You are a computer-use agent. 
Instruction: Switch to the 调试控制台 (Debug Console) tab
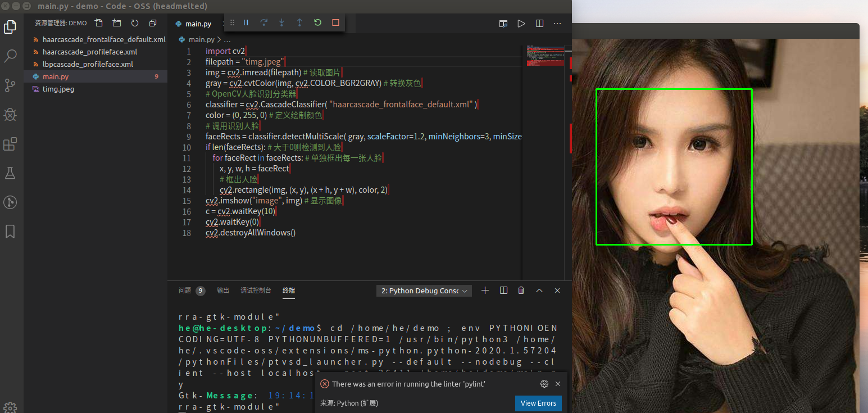pyautogui.click(x=256, y=291)
